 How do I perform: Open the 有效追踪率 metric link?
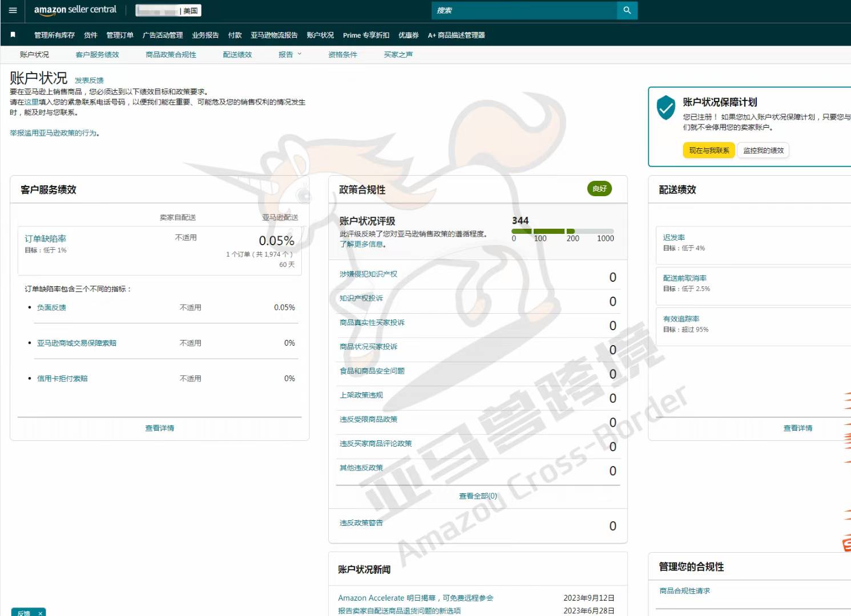click(681, 319)
